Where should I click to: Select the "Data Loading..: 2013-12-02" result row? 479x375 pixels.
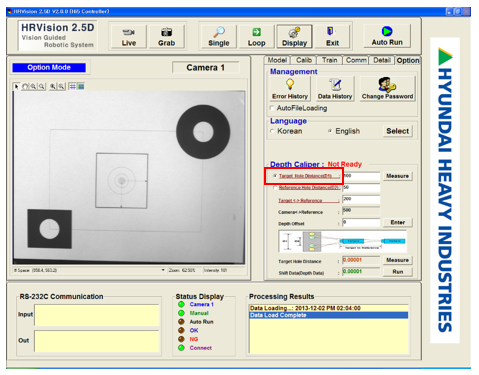tap(328, 308)
